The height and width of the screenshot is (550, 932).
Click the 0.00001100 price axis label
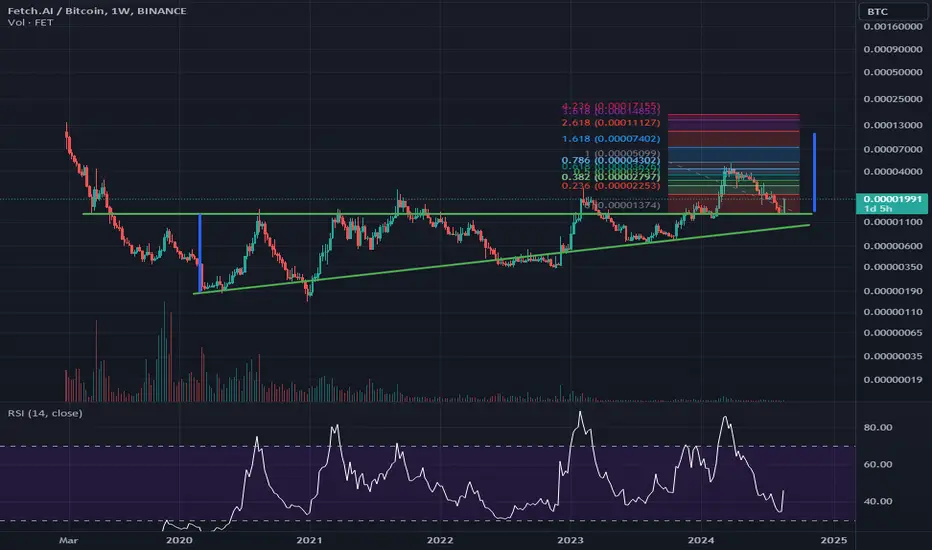(893, 222)
